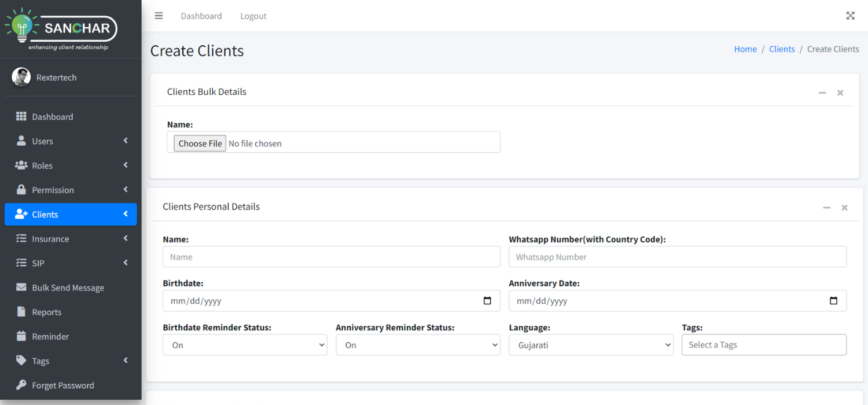This screenshot has height=405, width=868.
Task: Open calendar picker for Anniversary Date
Action: pyautogui.click(x=833, y=301)
